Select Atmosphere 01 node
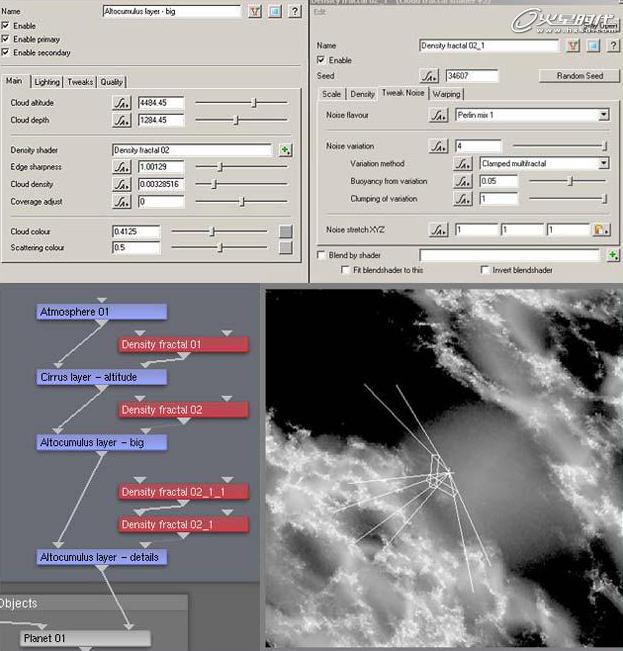The height and width of the screenshot is (651, 623). point(102,312)
